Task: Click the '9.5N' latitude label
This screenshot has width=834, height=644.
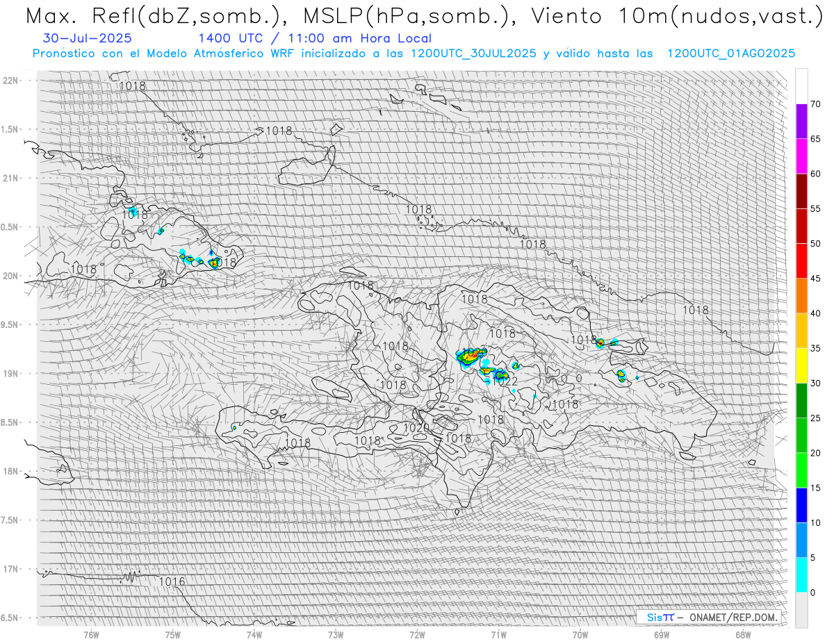Action: tap(10, 324)
